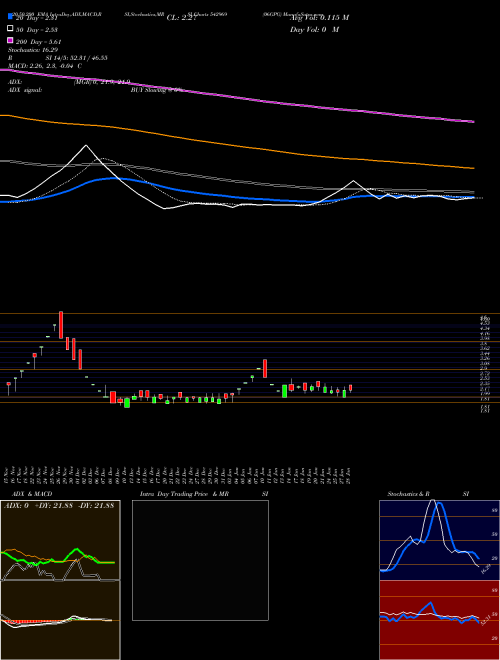Viewport: 500px width, 660px height.
Task: Click the 'Stochastics & R' panel title
Action: click(x=409, y=494)
